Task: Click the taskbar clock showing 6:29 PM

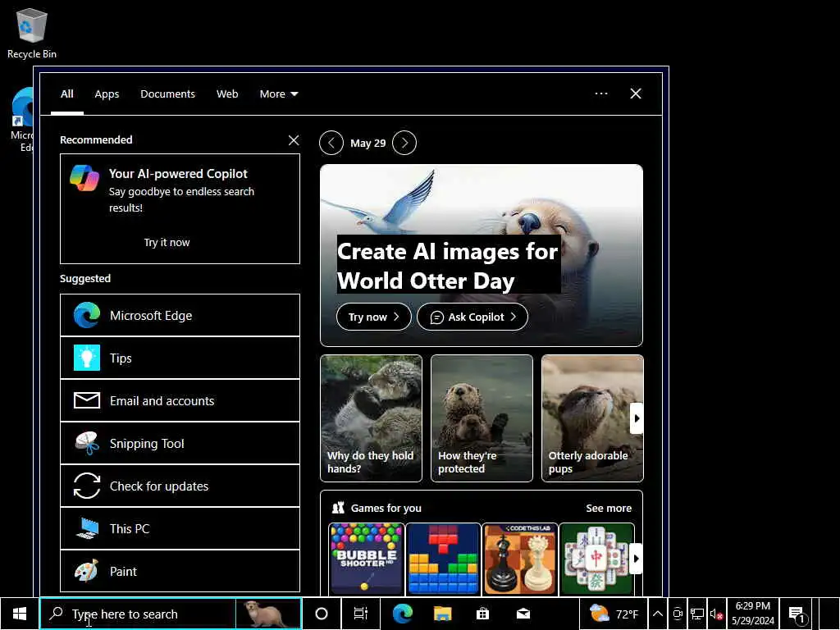Action: pos(753,614)
